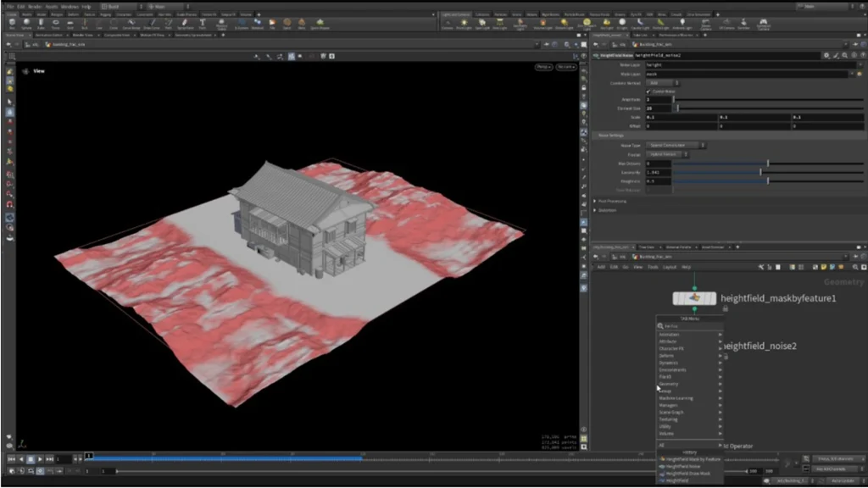Expand the Machine Learning TAB menu category

690,398
